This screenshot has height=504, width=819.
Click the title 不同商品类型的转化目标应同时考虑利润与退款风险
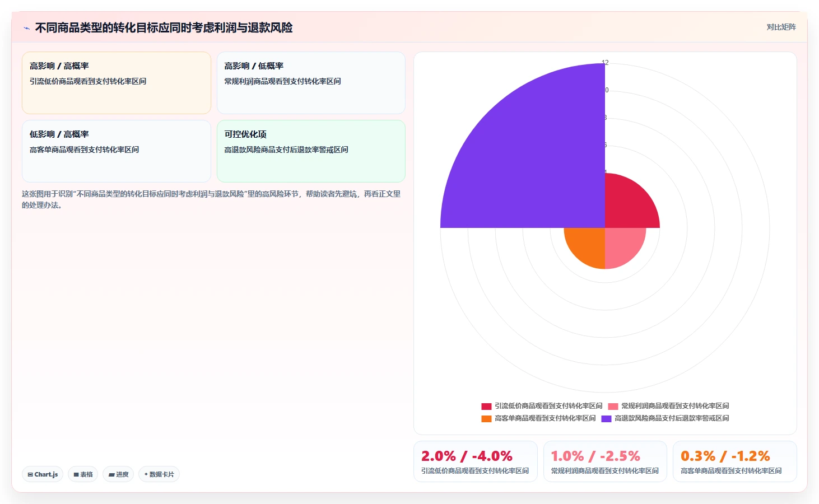click(164, 27)
